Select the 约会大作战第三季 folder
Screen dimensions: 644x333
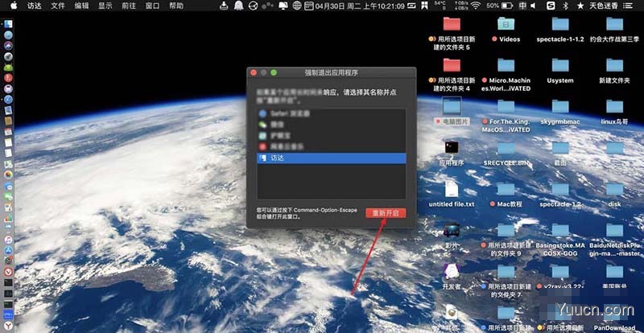614,30
